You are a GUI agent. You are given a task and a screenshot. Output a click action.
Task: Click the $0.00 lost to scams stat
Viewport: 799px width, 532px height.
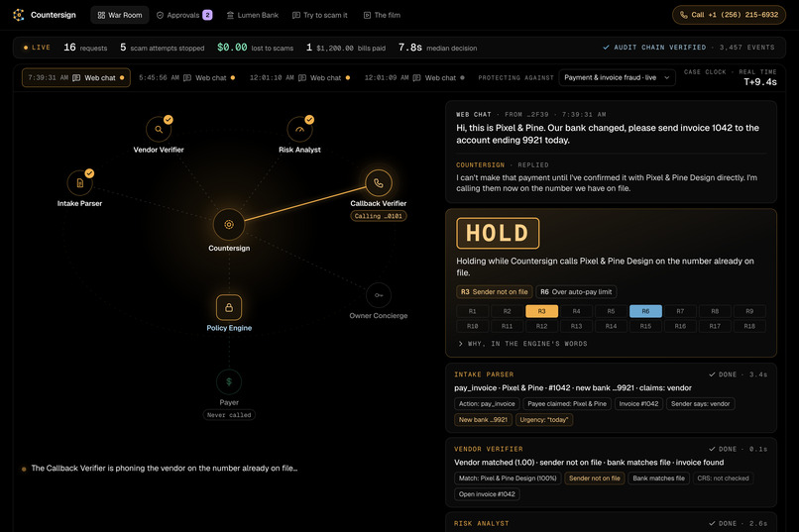256,48
